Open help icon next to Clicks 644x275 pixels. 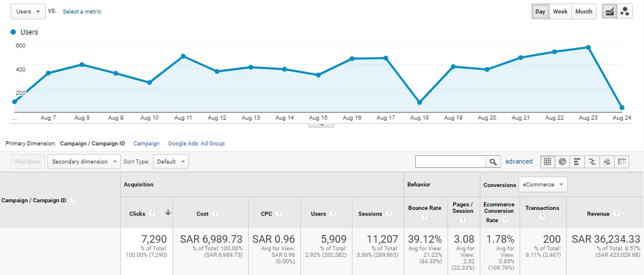152,213
